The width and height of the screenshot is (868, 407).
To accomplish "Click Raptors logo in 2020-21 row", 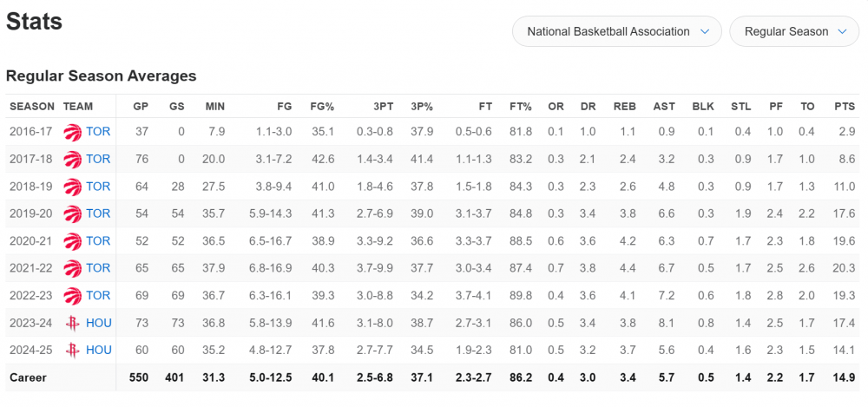I will tap(73, 241).
